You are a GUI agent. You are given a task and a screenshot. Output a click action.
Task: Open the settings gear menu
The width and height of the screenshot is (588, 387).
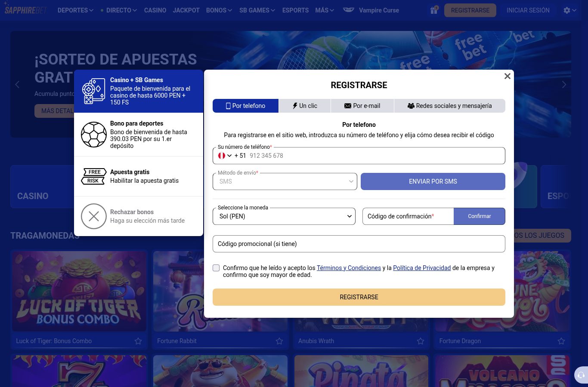tap(569, 10)
